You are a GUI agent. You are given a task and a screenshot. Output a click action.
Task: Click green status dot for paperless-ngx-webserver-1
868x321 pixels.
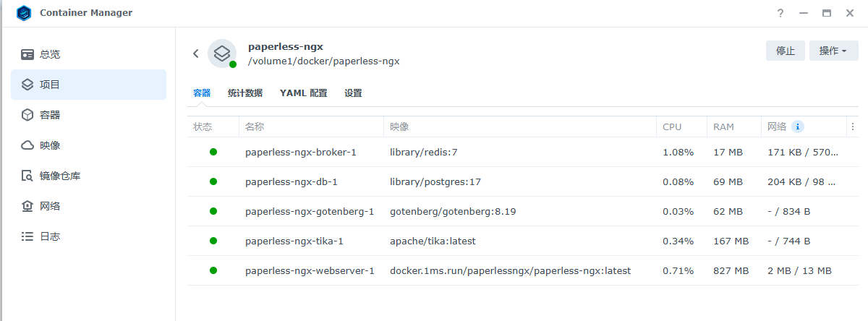click(x=213, y=270)
